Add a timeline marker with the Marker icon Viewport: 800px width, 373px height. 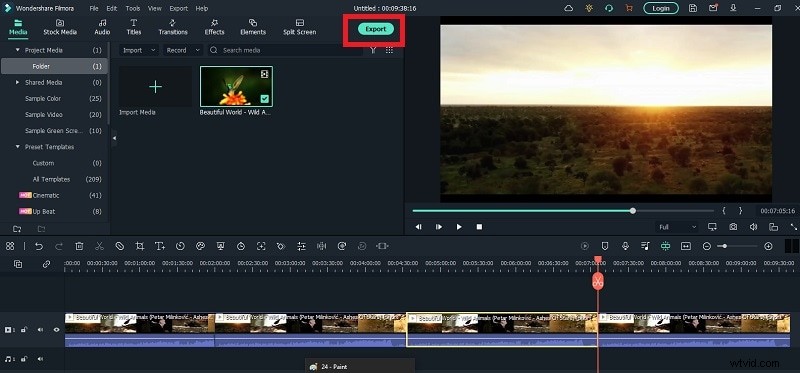click(x=605, y=246)
